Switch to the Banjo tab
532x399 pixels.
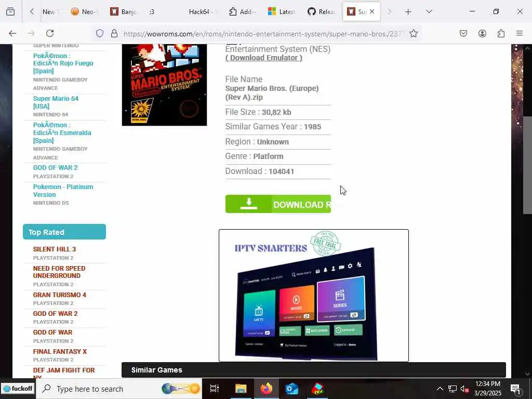coord(123,11)
